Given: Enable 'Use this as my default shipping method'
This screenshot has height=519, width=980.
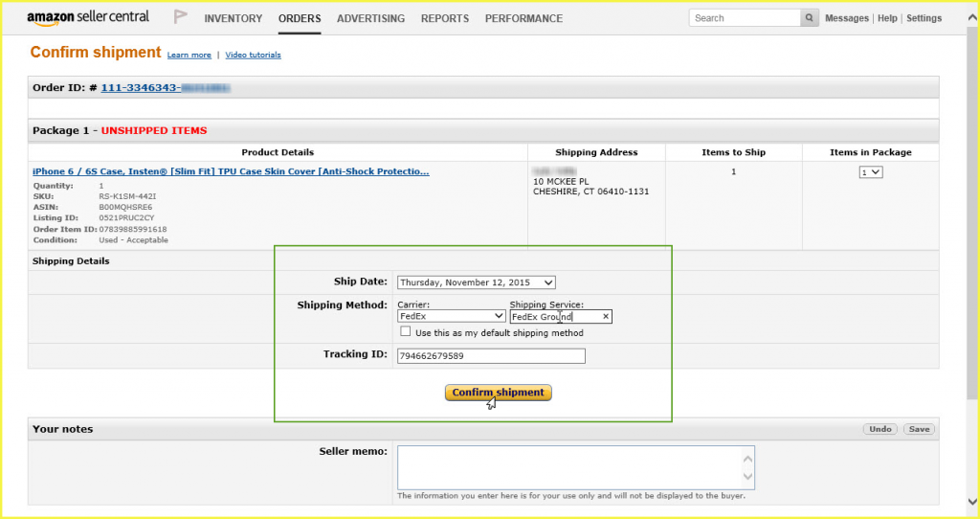Looking at the screenshot, I should pos(406,332).
